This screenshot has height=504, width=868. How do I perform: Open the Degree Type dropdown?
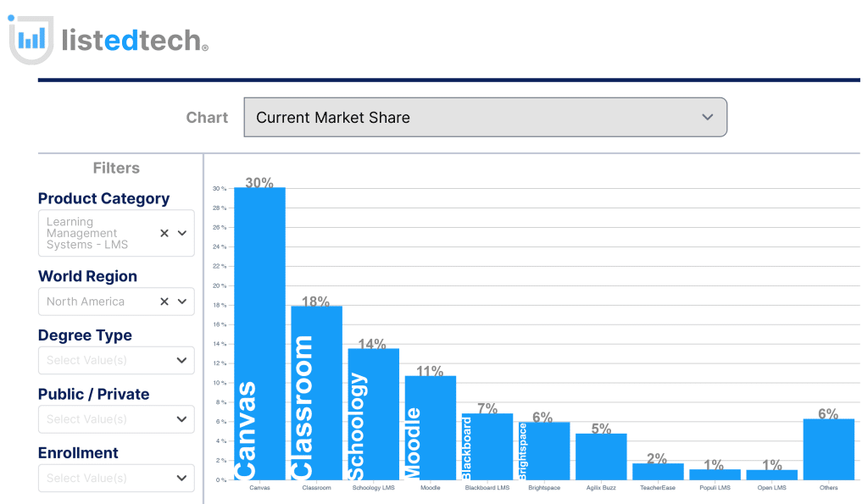(116, 360)
